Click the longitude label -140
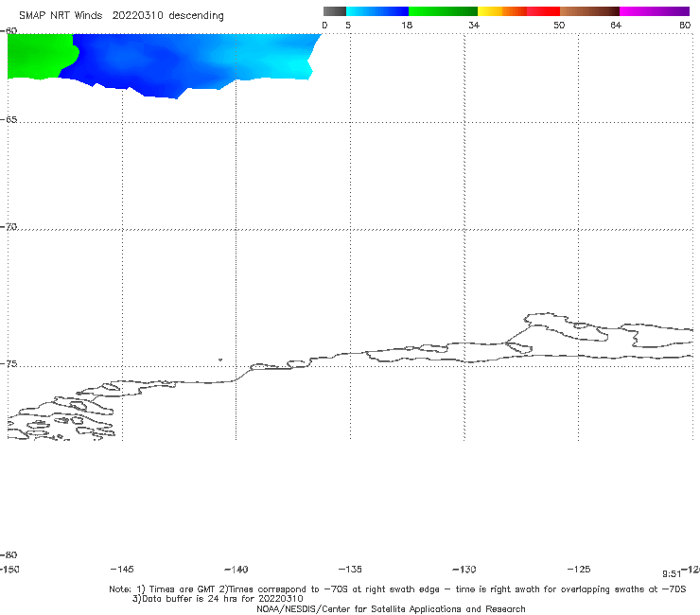The width and height of the screenshot is (700, 615). tap(236, 570)
